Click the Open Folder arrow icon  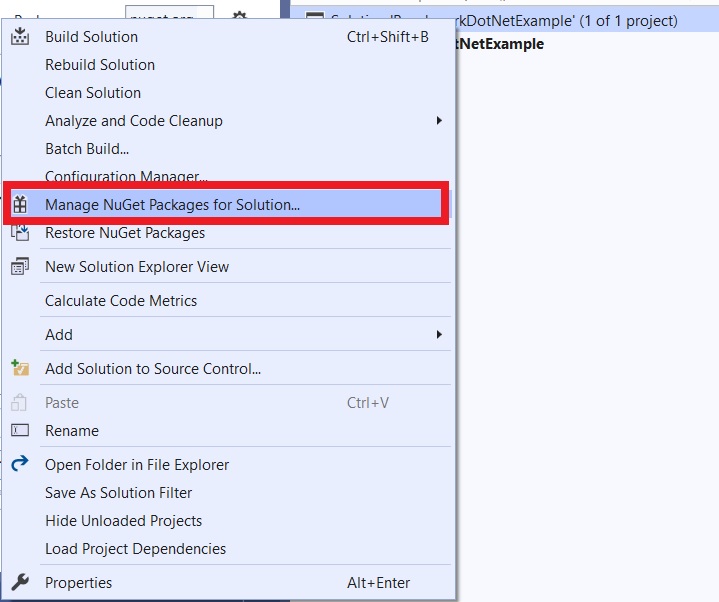click(20, 465)
